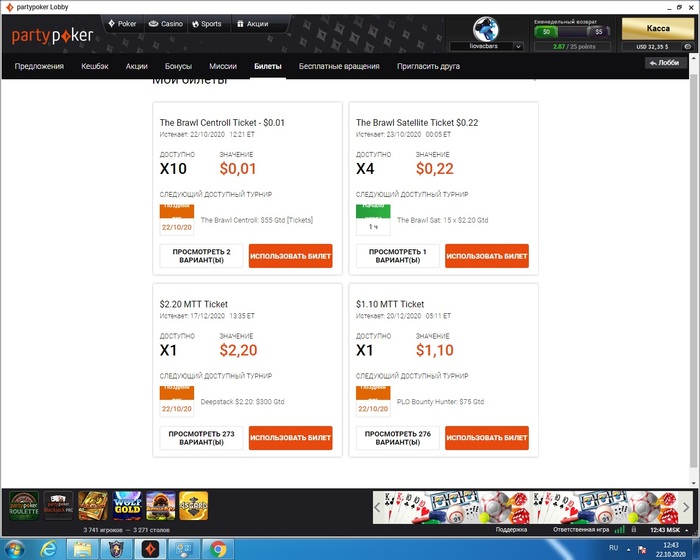Click the green 1 ч start badge
700x560 pixels.
373,220
